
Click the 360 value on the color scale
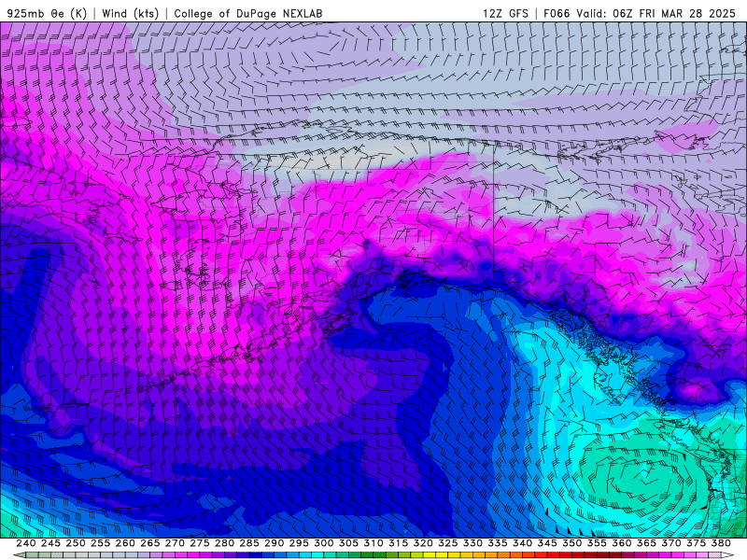point(621,543)
